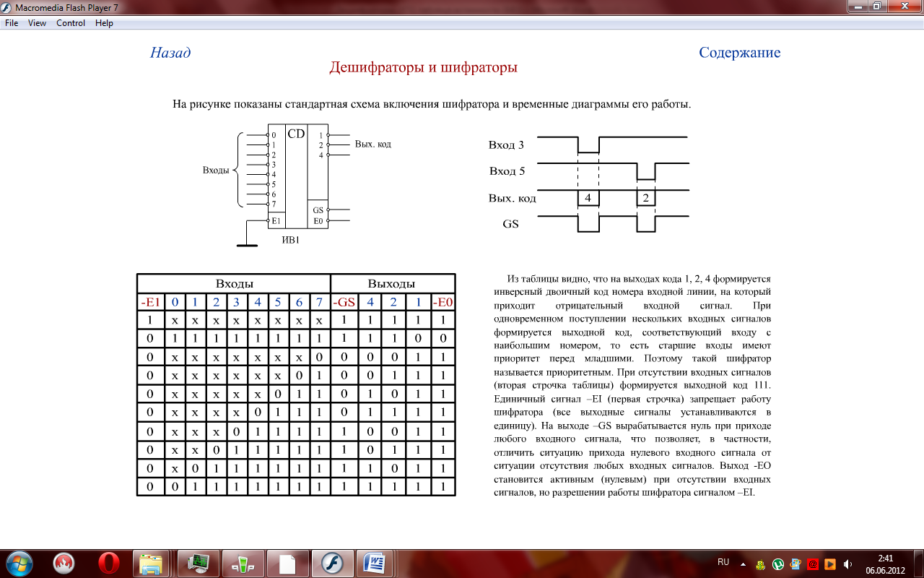Click the ground symbol under the chip
Image resolution: width=924 pixels, height=578 pixels.
tap(247, 244)
